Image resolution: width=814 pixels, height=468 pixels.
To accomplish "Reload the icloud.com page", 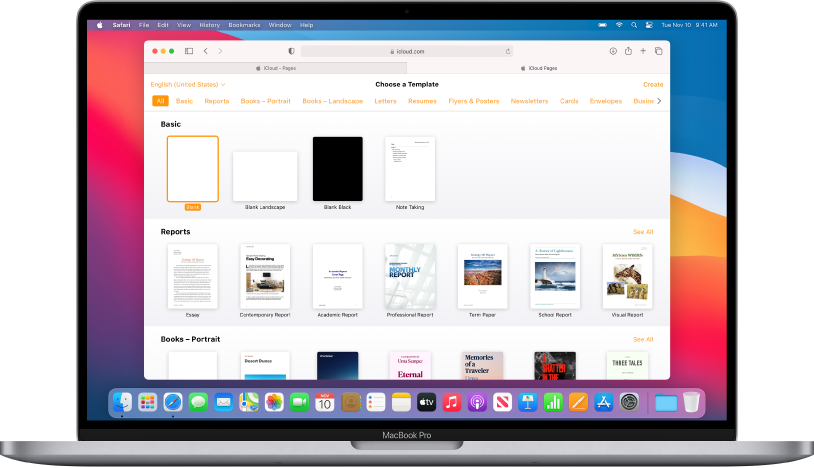I will 508,51.
